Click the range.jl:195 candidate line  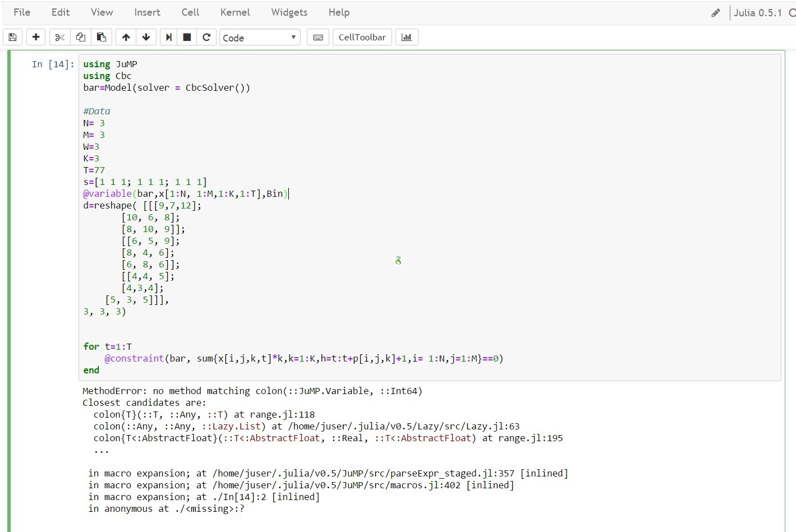(328, 438)
